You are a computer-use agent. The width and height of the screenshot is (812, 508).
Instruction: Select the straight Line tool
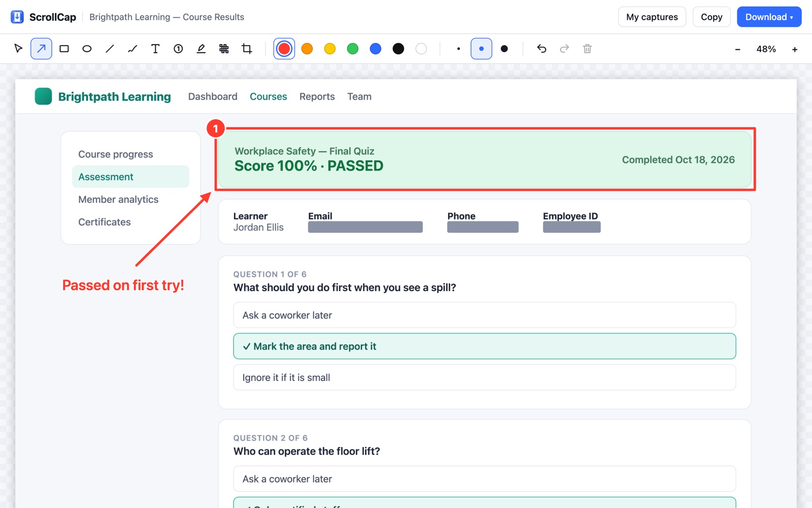click(x=110, y=49)
